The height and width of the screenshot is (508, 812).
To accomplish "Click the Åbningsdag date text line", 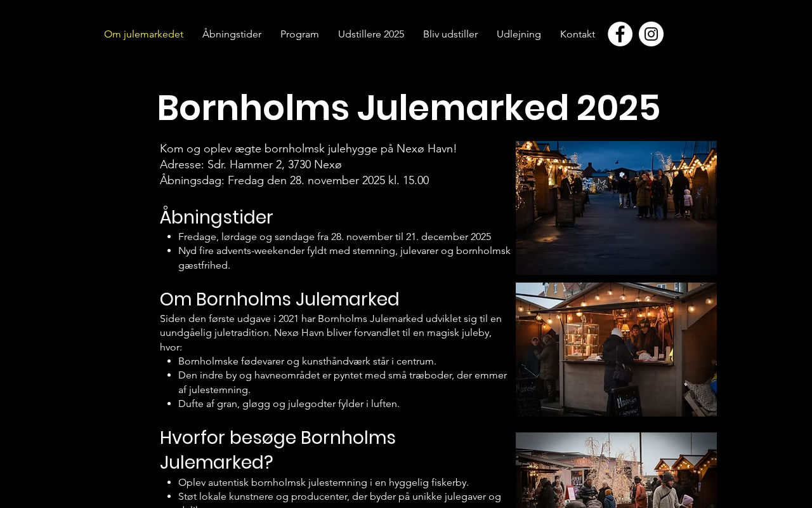I will coord(294,180).
